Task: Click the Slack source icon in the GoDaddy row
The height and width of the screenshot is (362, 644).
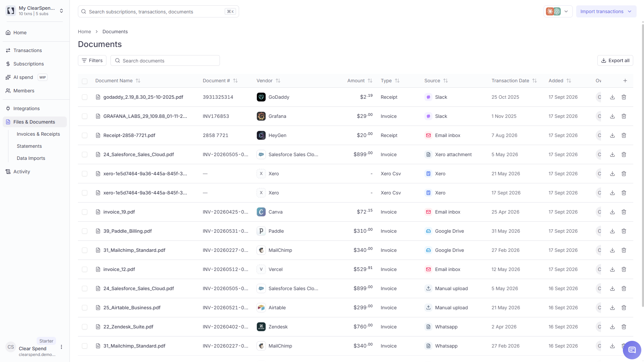Action: coord(428,97)
